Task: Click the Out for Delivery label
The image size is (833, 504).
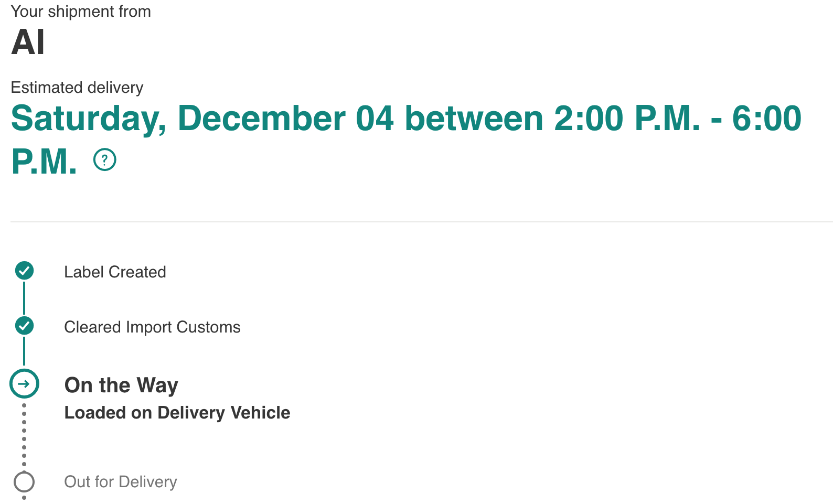Action: 121,481
